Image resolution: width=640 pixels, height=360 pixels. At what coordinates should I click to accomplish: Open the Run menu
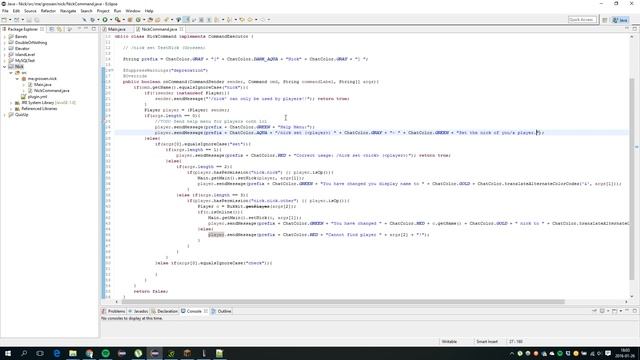tap(118, 11)
